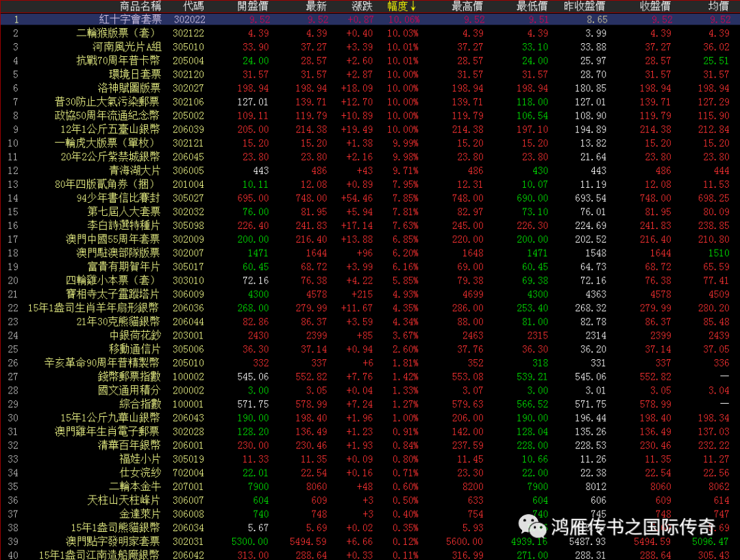The image size is (740, 560).
Task: Select the 80年四版貳角券（捆） row
Action: tap(370, 184)
